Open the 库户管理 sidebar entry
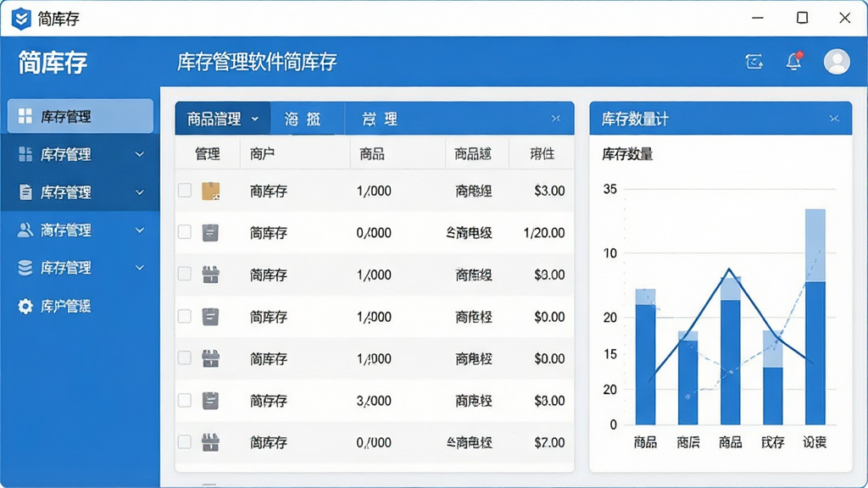Viewport: 868px width, 488px height. point(80,306)
